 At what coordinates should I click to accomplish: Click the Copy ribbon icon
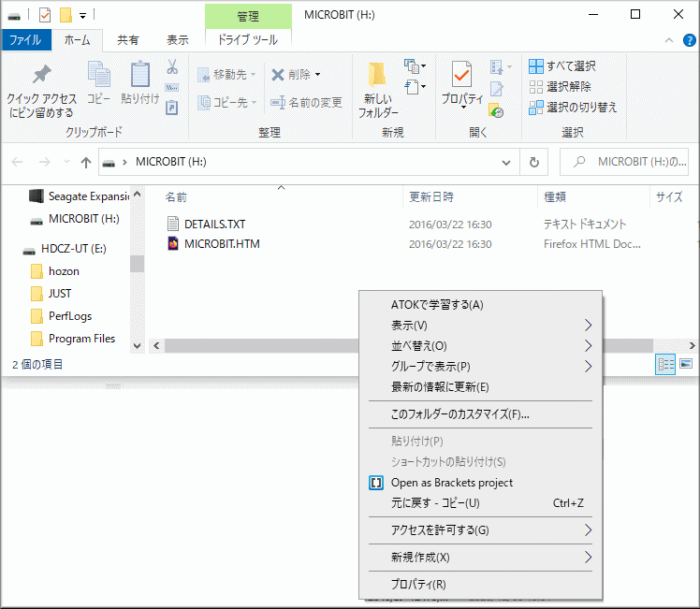coord(98,74)
